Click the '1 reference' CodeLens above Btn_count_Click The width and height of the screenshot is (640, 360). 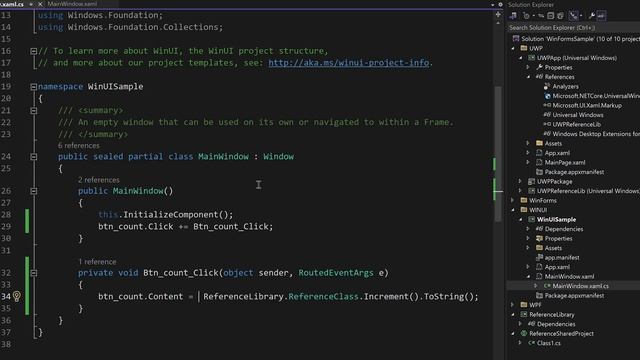coord(97,262)
